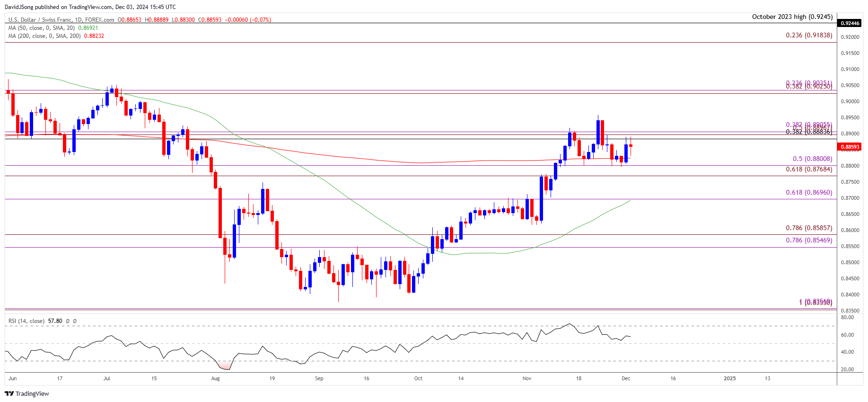Click the black 0.92446 price tag
868x402 pixels.
[x=850, y=23]
